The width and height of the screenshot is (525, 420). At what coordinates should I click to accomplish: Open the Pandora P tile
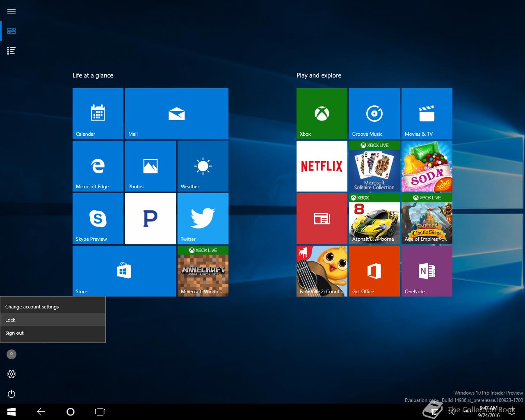tap(151, 219)
